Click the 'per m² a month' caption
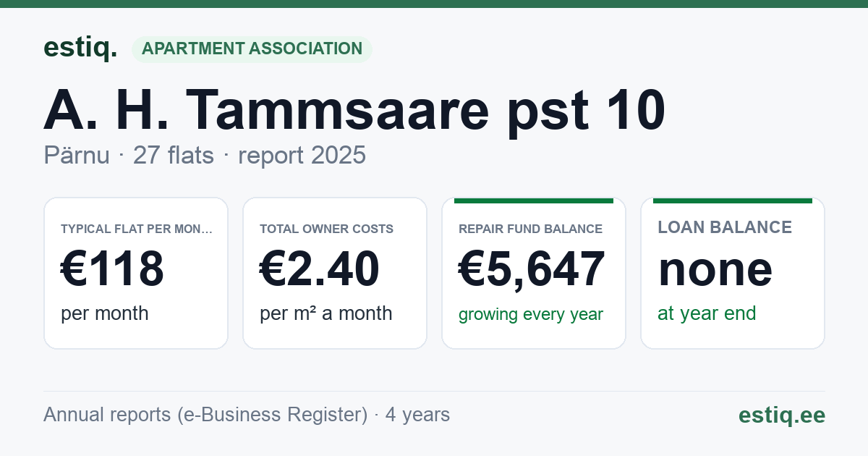The width and height of the screenshot is (868, 456). click(x=326, y=313)
